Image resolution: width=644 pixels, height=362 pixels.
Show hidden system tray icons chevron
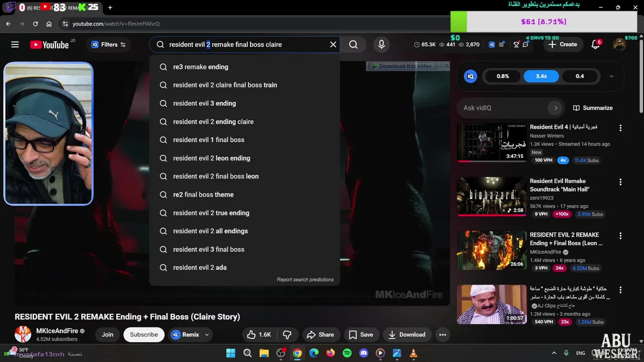[x=554, y=353]
